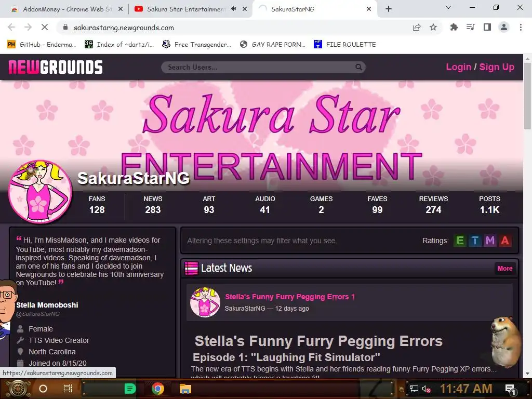The image size is (532, 399).
Task: Click the SakuraStarNG author name in news post
Action: (245, 309)
